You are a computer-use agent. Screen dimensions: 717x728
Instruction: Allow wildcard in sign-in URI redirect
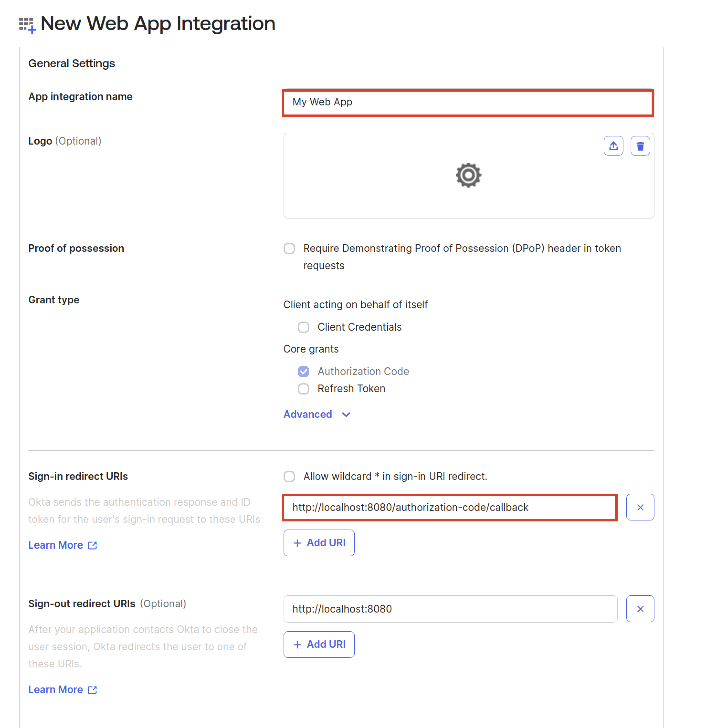[289, 476]
